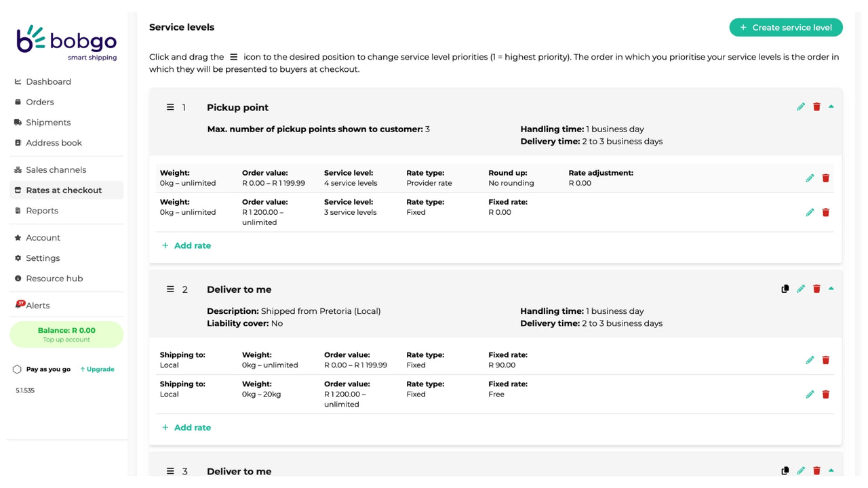
Task: Click the Upgrade plan link
Action: click(x=98, y=369)
